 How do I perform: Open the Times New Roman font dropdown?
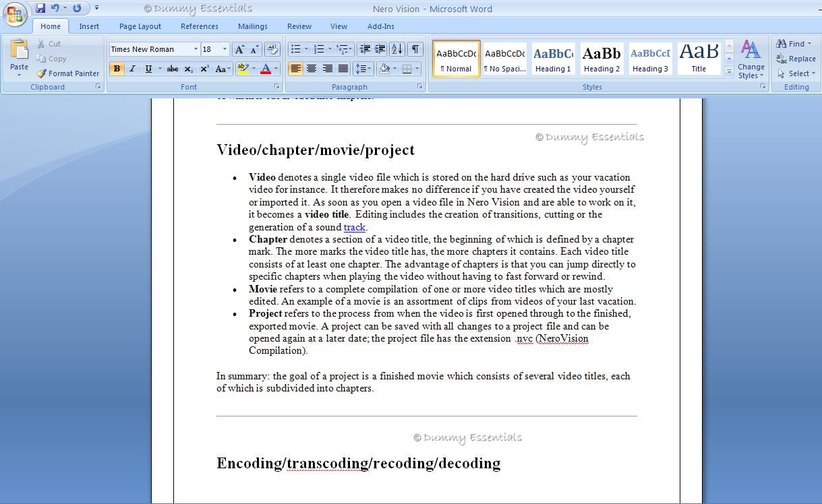tap(196, 49)
